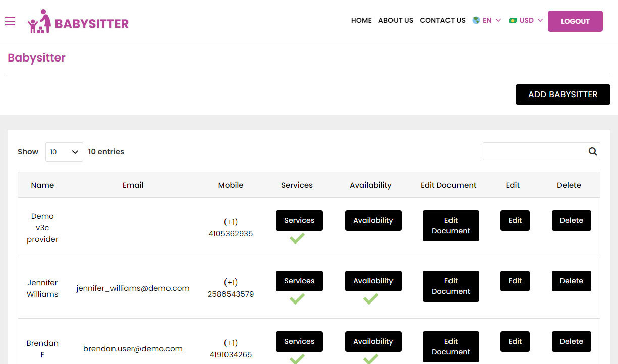This screenshot has width=618, height=364.
Task: Delete the Demo v3c provider entry
Action: (x=571, y=220)
